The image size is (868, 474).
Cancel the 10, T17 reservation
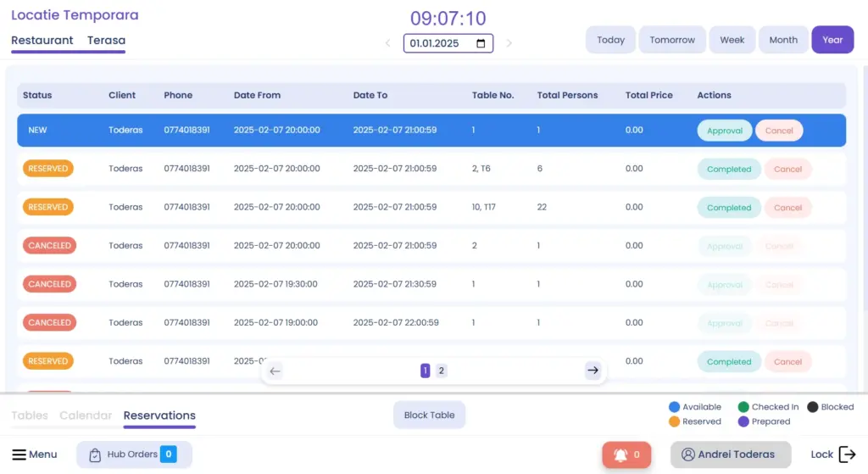coord(787,208)
